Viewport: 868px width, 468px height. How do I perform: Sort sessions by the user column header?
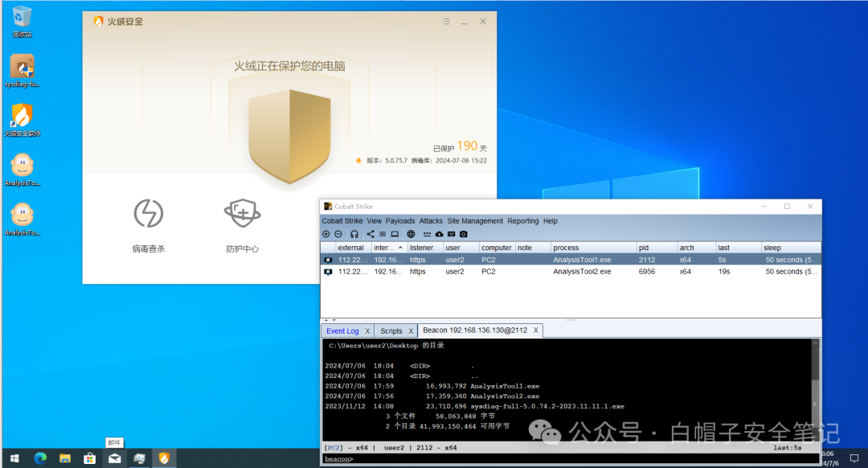pyautogui.click(x=461, y=248)
